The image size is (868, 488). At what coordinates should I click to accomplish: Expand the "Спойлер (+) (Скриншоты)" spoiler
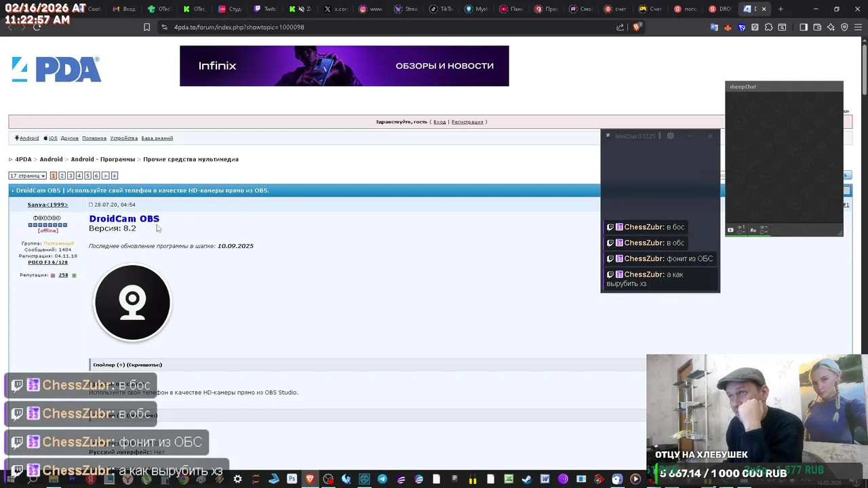[x=127, y=365]
